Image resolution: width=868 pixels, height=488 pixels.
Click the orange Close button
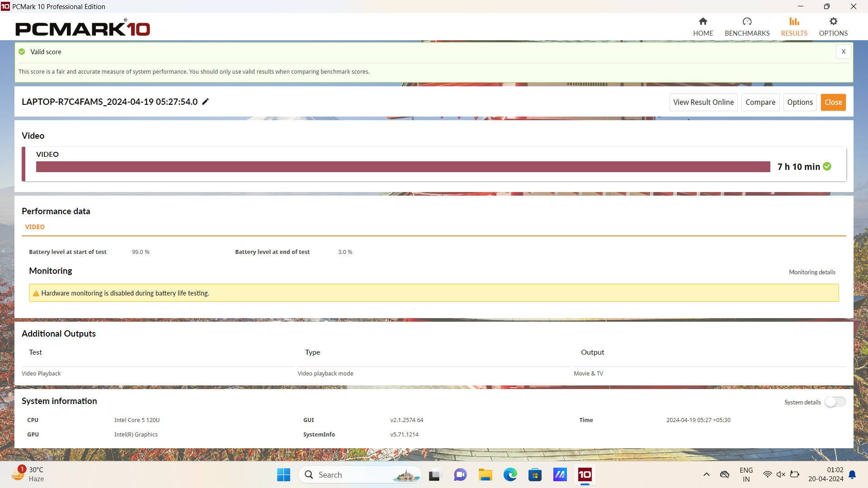[x=833, y=102]
